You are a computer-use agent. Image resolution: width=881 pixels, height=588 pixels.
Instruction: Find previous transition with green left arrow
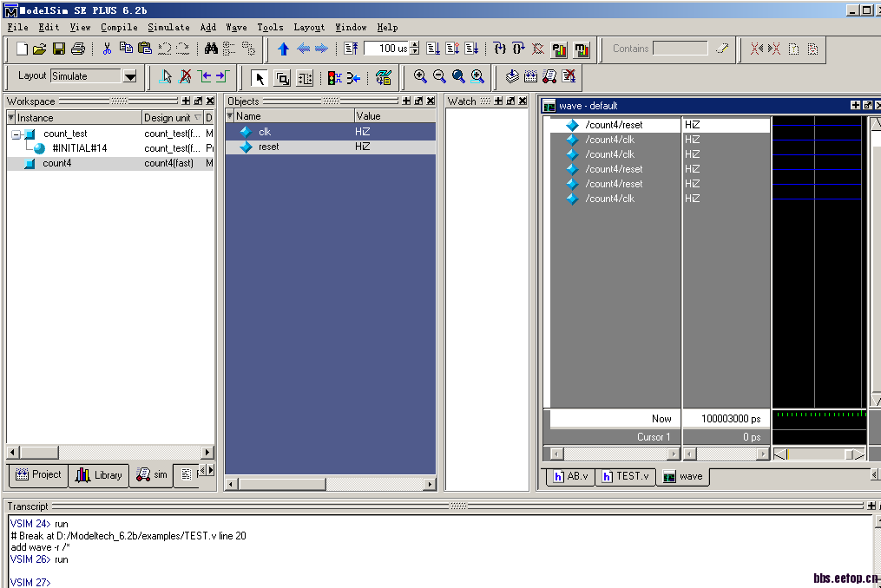[x=205, y=77]
